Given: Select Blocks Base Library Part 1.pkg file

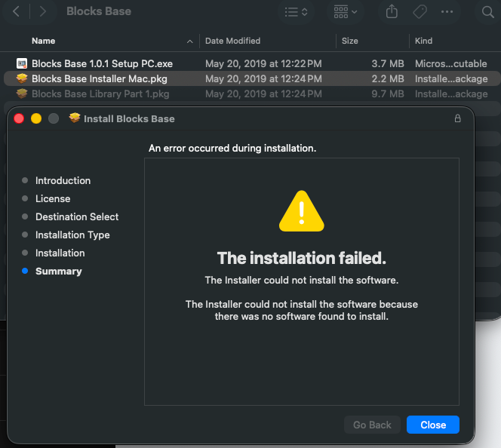Looking at the screenshot, I should 100,94.
